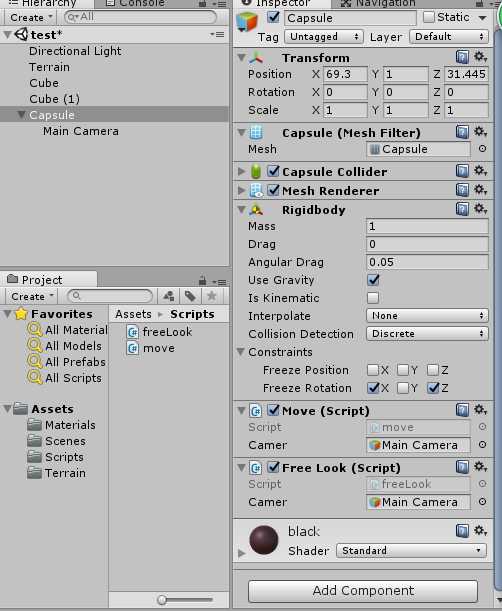This screenshot has width=502, height=611.
Task: Click the GameObject cube icon in Inspector
Action: [247, 21]
